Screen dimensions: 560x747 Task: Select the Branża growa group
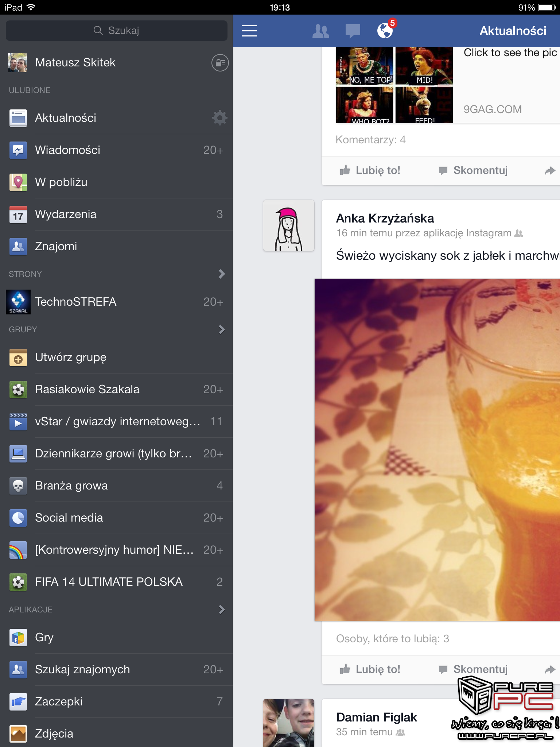[x=71, y=485]
